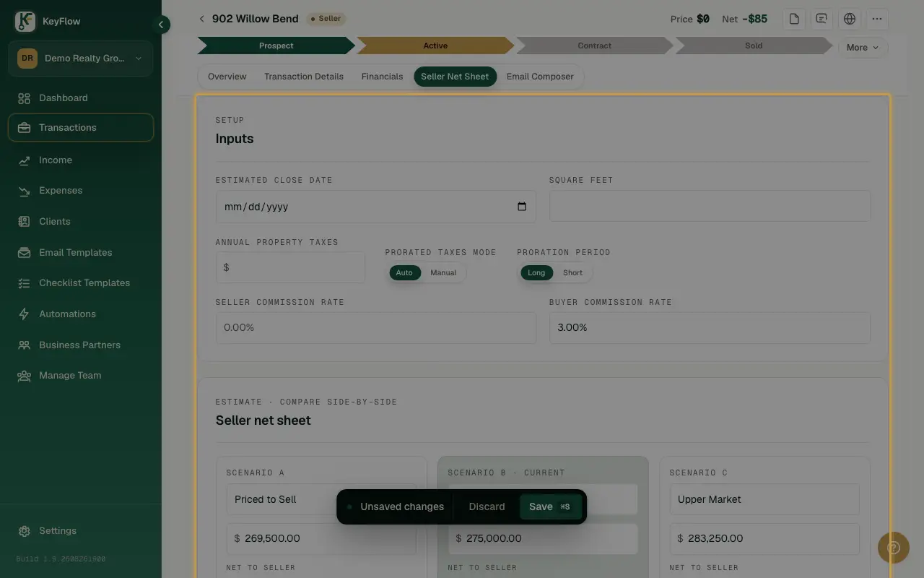
Task: Choose Long proration period
Action: pyautogui.click(x=536, y=272)
